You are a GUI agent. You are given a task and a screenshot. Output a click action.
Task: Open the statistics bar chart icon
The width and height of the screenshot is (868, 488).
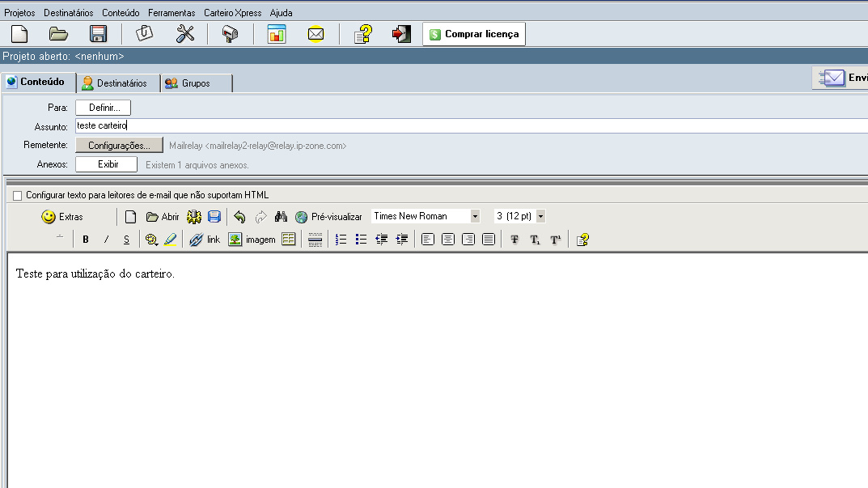(276, 34)
